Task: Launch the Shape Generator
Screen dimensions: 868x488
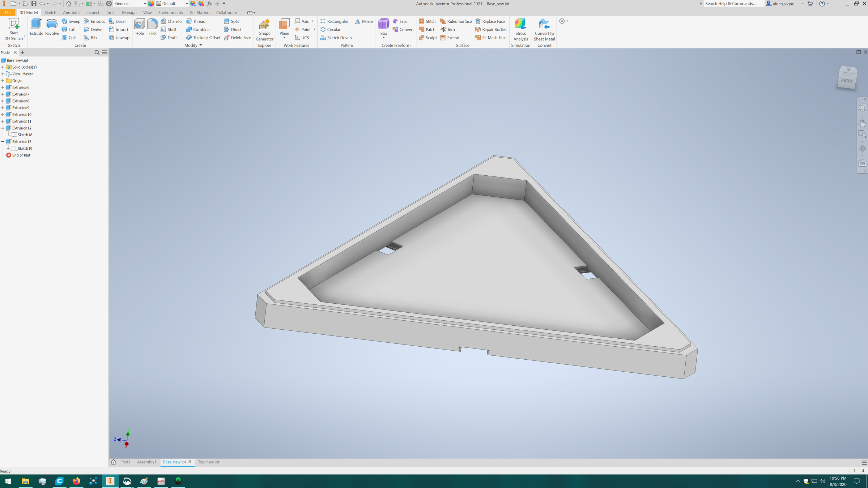Action: (x=265, y=30)
